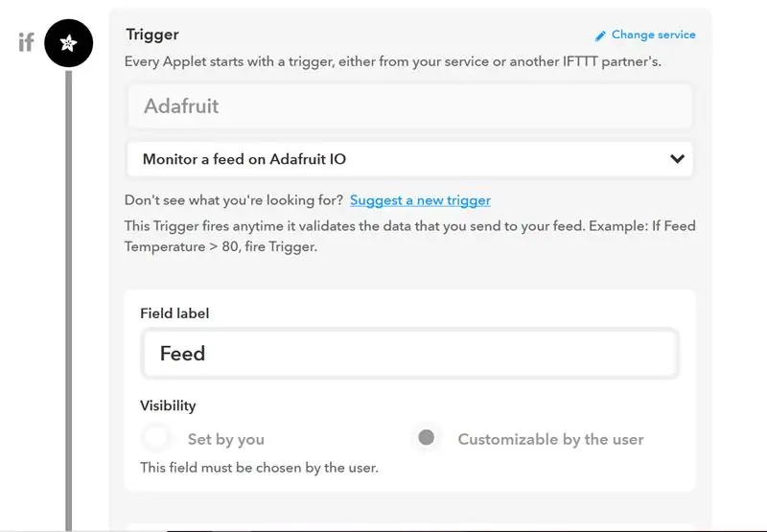
Task: Click the gray if label beside the logo
Action: click(x=27, y=42)
